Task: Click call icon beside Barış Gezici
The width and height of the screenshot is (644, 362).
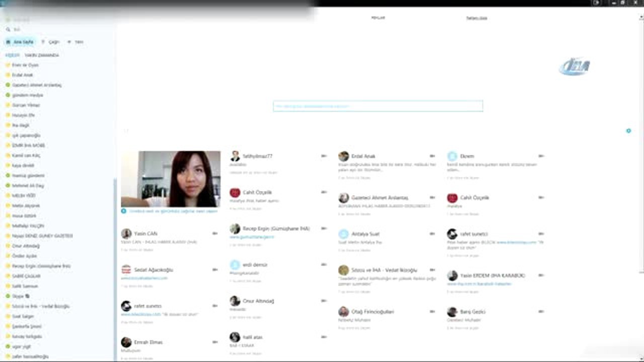Action: tap(541, 312)
